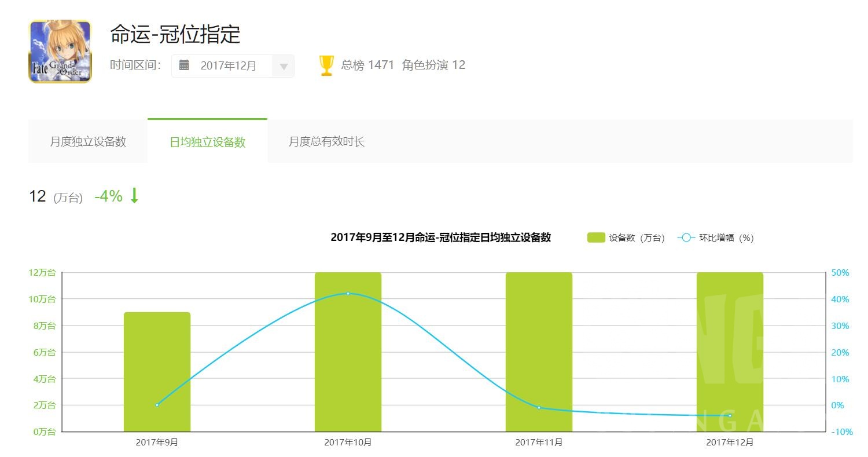Click the October peak line data point
The width and height of the screenshot is (868, 457).
click(348, 293)
